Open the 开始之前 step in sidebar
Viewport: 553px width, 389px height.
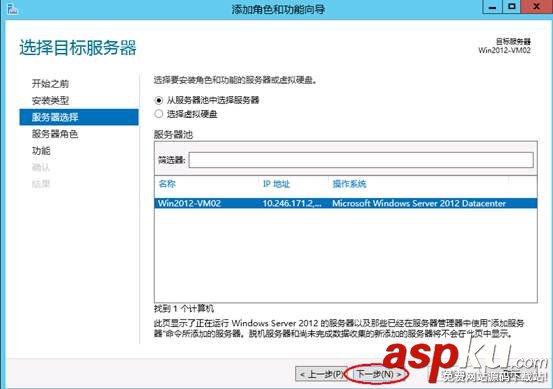50,84
